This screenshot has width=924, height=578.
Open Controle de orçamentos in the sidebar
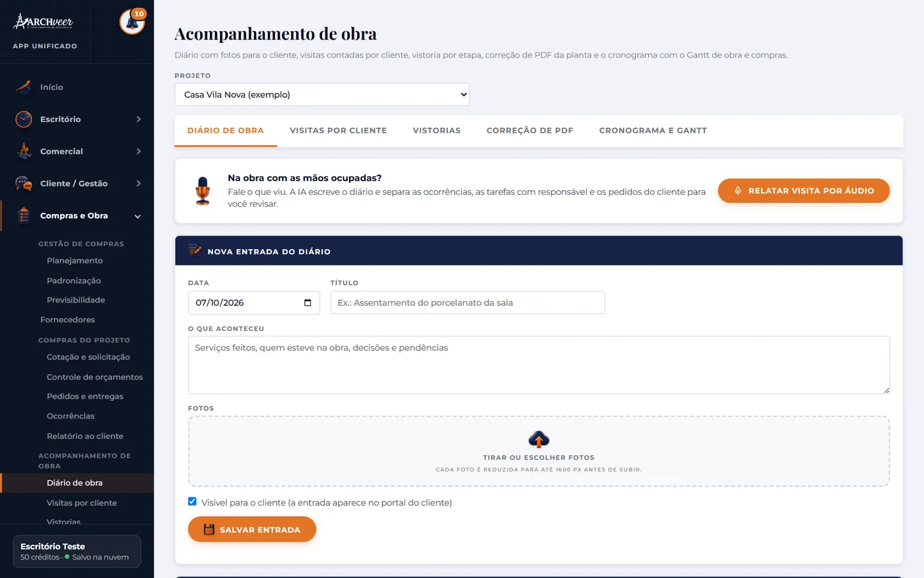(x=94, y=377)
